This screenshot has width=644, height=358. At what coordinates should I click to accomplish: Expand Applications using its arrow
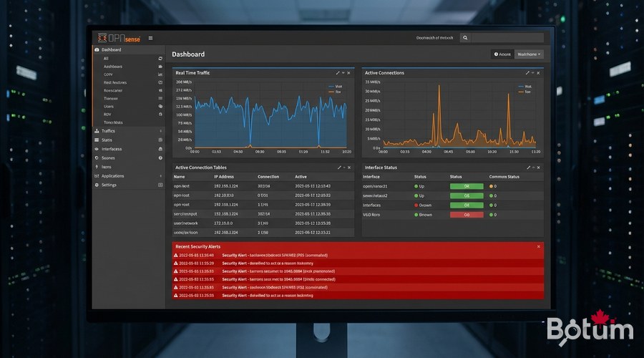coord(160,176)
